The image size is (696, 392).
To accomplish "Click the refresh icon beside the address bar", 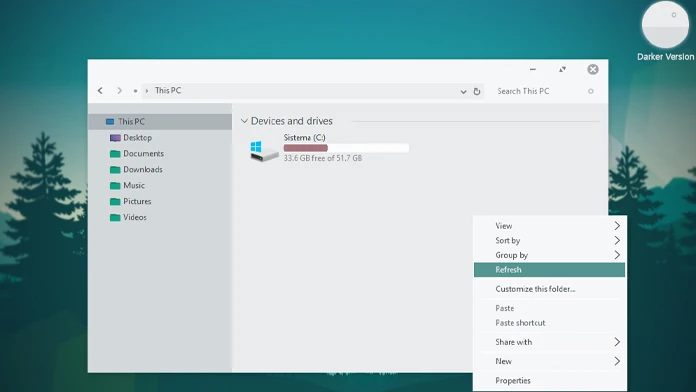I will click(x=477, y=91).
